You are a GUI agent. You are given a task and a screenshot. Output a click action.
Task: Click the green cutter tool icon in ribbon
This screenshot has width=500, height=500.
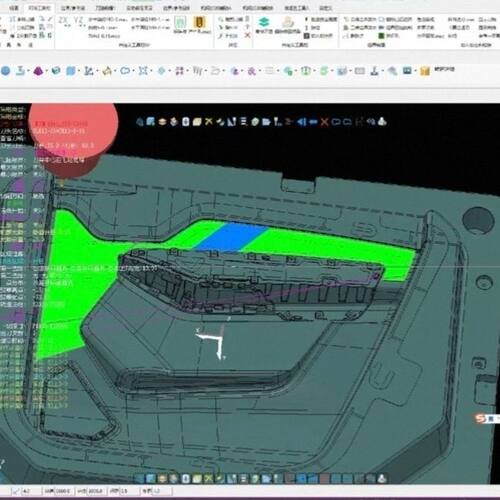click(x=180, y=22)
